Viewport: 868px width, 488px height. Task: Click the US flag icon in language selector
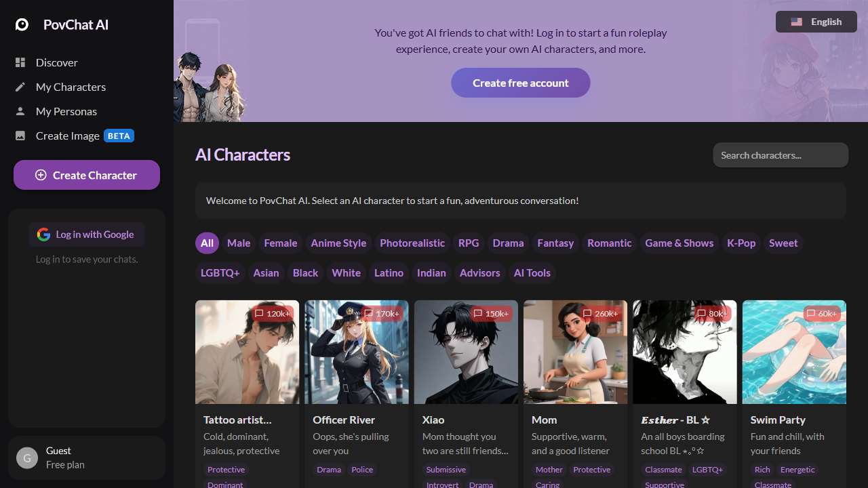[x=796, y=21]
